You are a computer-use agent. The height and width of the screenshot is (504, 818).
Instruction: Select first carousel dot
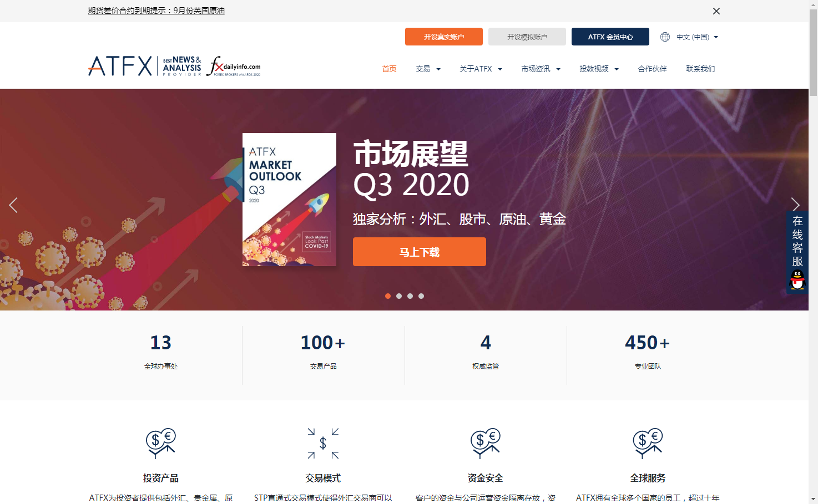[388, 296]
